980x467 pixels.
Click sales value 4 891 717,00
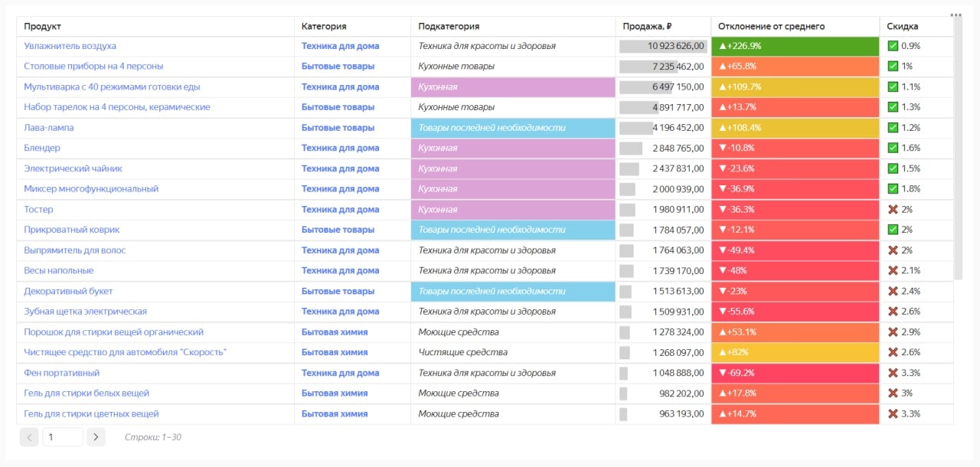(678, 107)
